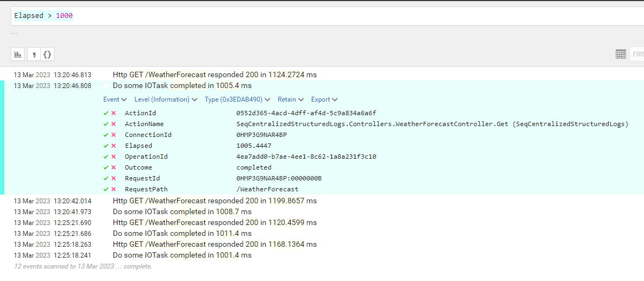Click green checkmark beside ActionId
This screenshot has height=281, width=644.
coord(106,113)
